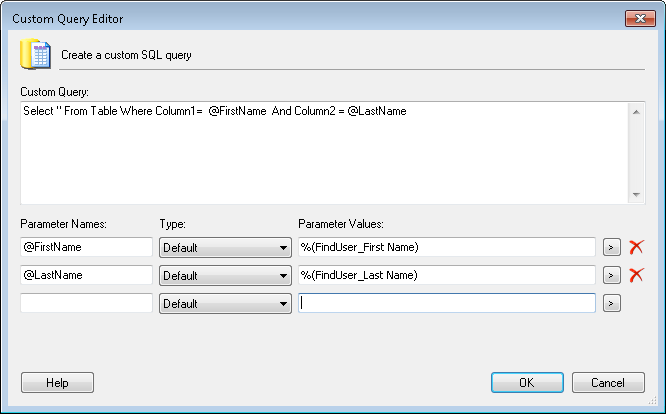This screenshot has width=666, height=414.
Task: Open value picker arrow for @LastName row
Action: [611, 275]
